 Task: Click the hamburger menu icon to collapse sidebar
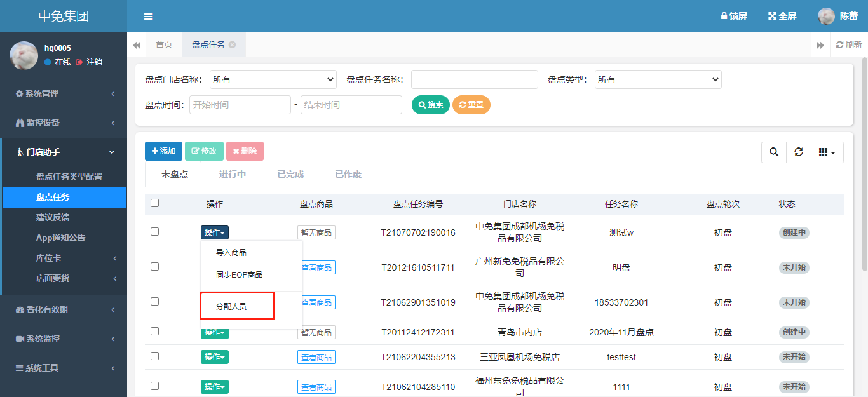pos(148,17)
